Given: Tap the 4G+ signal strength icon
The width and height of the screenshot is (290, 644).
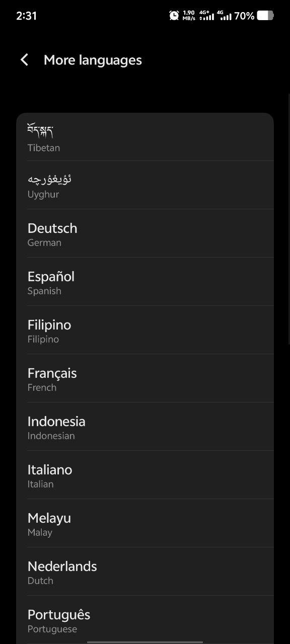Looking at the screenshot, I should pos(206,16).
